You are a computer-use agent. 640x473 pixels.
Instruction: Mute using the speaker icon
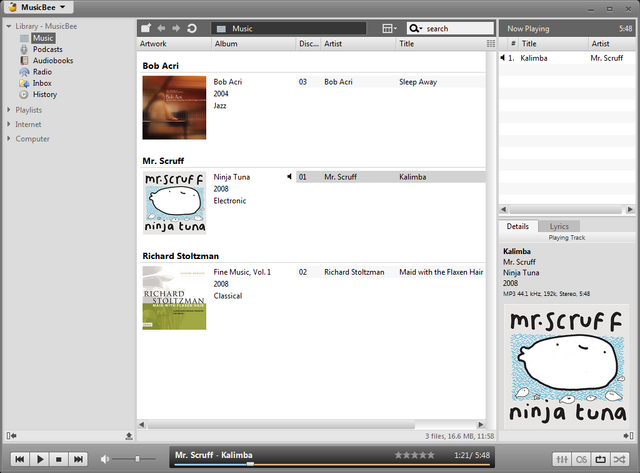[105, 459]
